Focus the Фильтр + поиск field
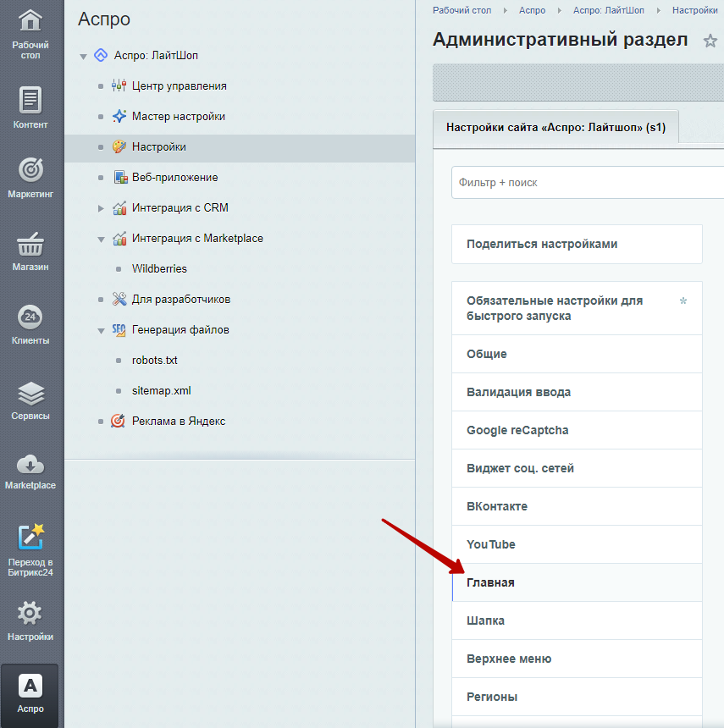The image size is (724, 728). [x=588, y=183]
